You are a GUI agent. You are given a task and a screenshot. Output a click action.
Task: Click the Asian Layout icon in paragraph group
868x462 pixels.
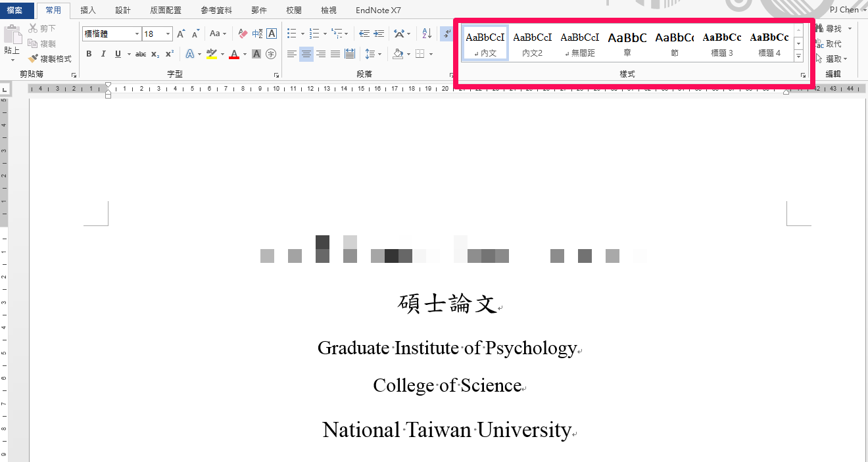click(x=398, y=34)
